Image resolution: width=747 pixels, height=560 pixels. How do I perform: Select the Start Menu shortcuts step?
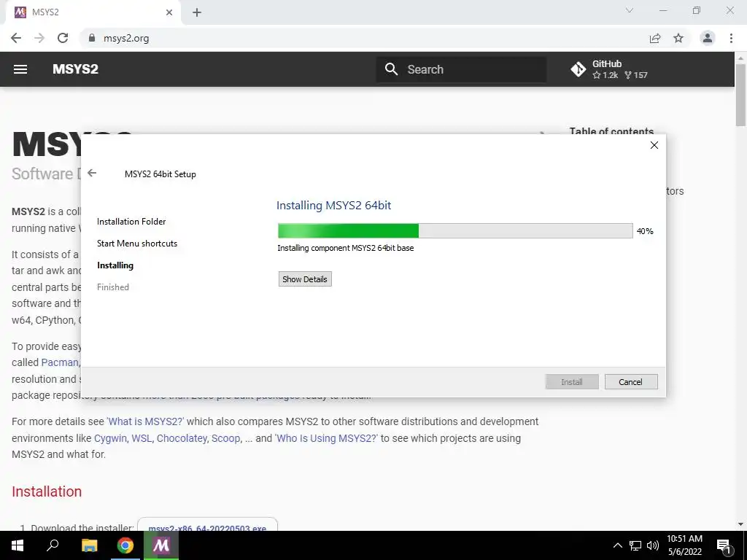137,244
